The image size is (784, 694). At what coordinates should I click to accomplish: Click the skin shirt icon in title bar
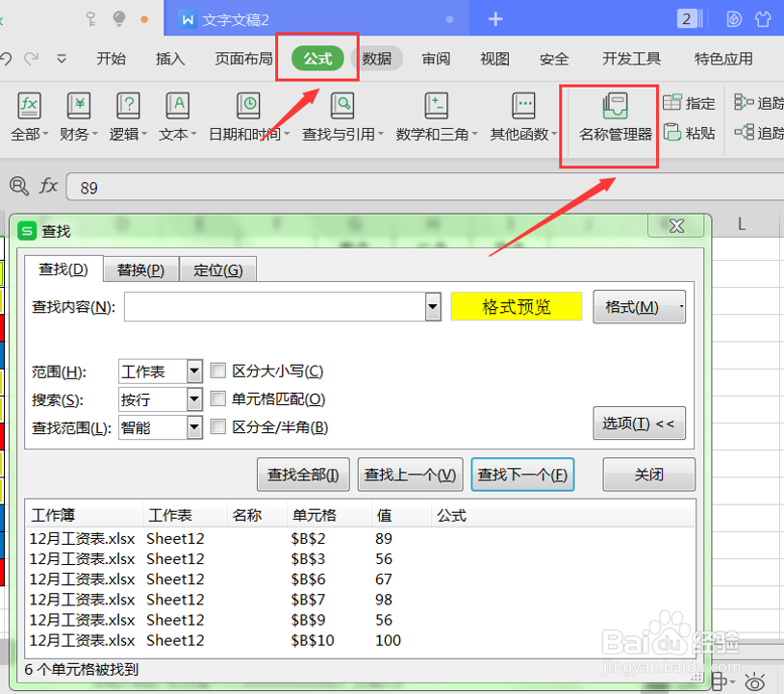tap(763, 19)
